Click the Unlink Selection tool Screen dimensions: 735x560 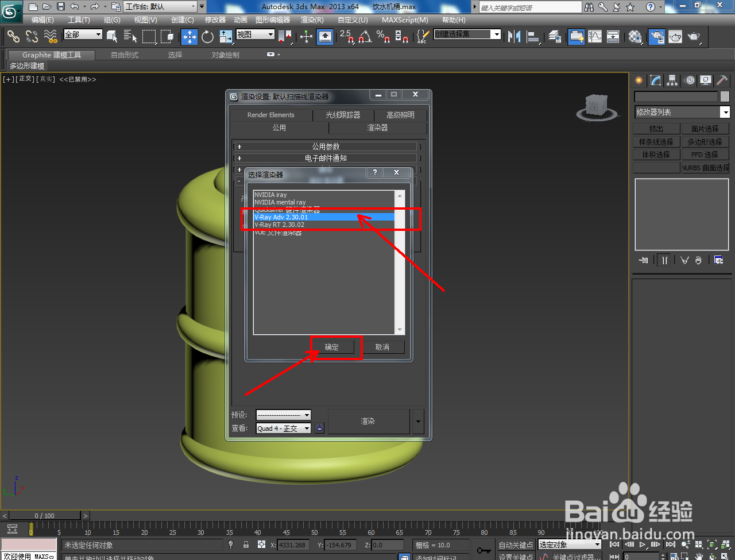coord(32,37)
